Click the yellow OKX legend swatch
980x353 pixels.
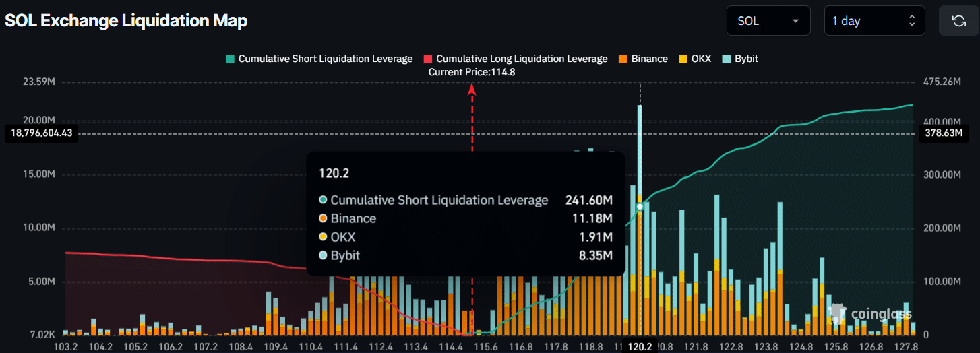(x=683, y=59)
